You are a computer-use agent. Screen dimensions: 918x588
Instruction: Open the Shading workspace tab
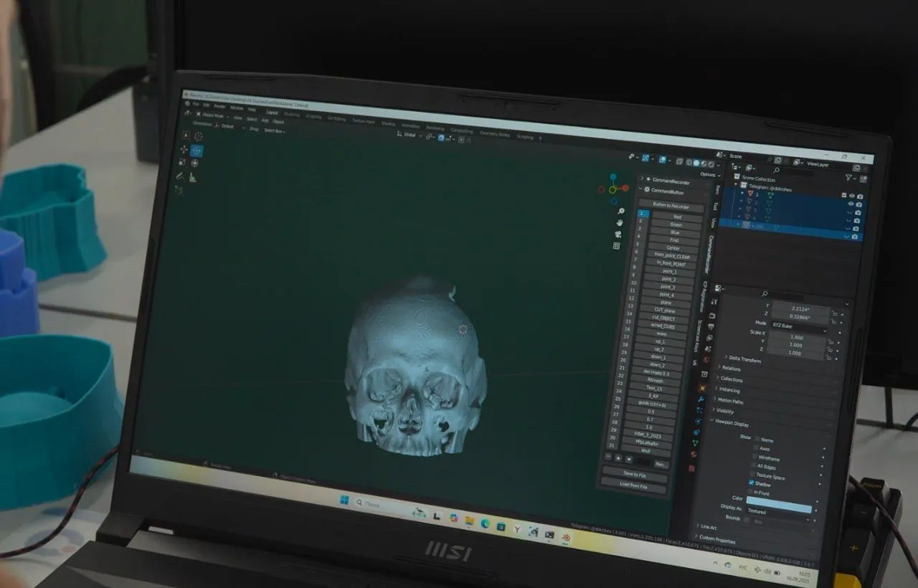coord(388,123)
